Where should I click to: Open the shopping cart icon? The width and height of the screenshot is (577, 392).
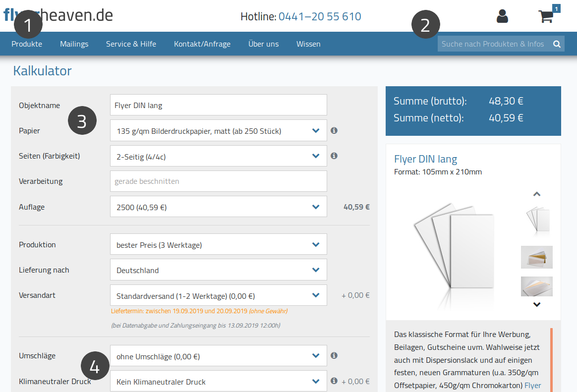[546, 16]
